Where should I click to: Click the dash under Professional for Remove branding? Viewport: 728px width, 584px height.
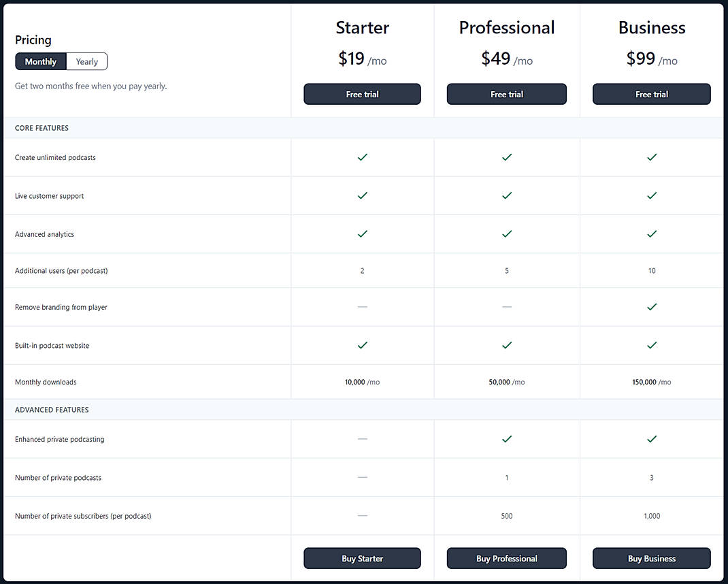(x=507, y=307)
